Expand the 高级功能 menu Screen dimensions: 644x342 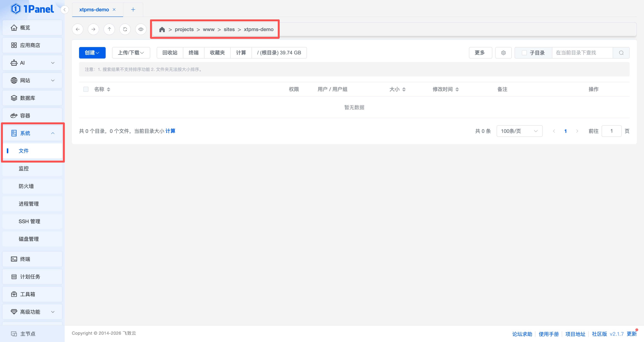pyautogui.click(x=32, y=312)
